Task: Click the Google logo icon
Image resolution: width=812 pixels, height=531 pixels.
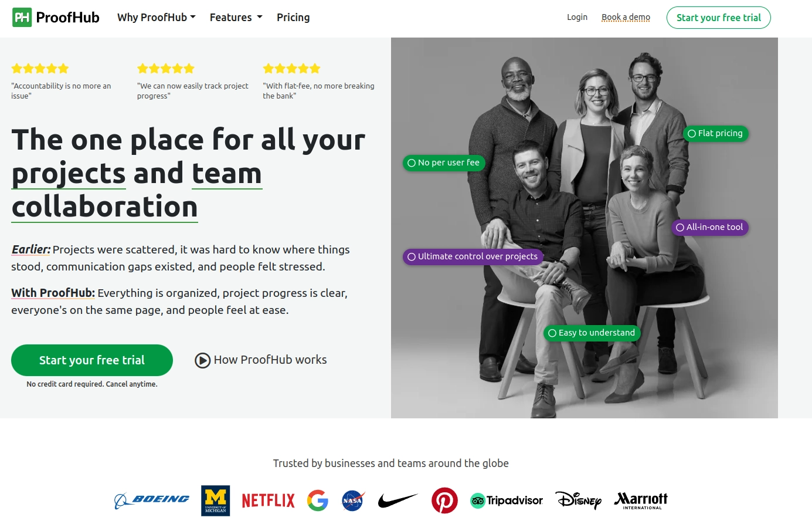Action: tap(318, 500)
